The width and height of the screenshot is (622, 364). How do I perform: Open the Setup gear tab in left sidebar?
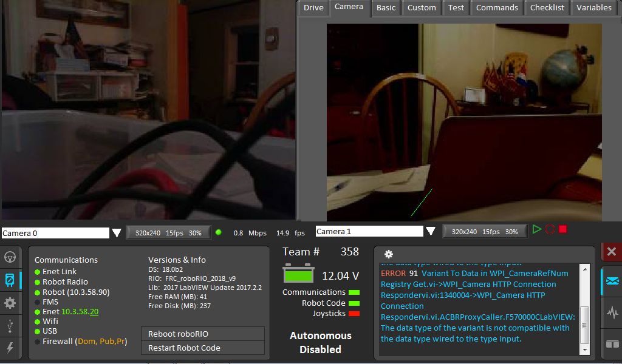click(10, 303)
